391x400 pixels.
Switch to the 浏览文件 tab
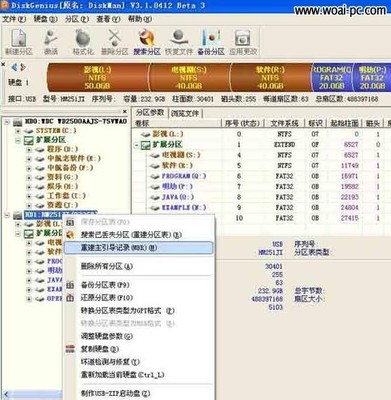(x=185, y=113)
